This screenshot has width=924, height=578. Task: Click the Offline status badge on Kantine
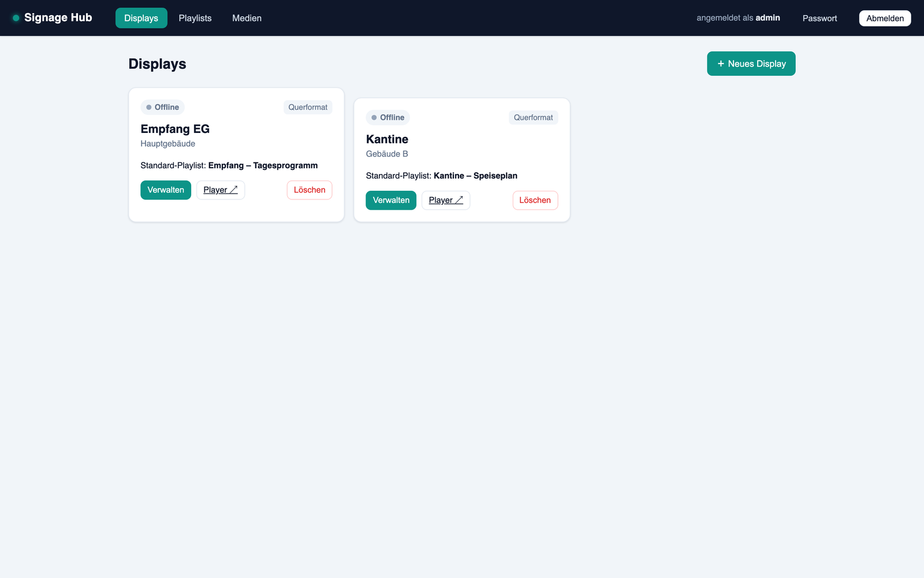click(x=388, y=117)
